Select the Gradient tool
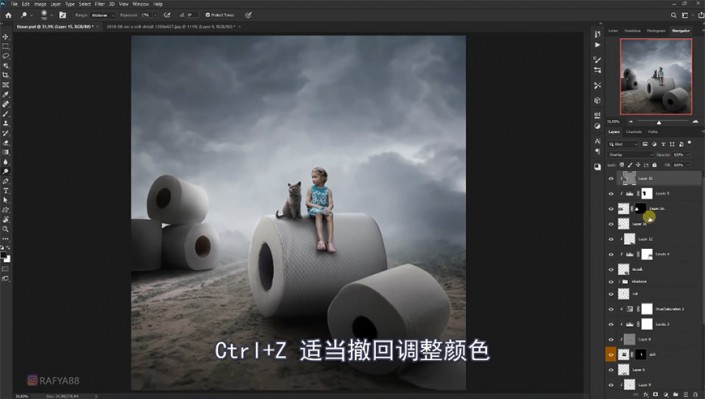 (5, 152)
